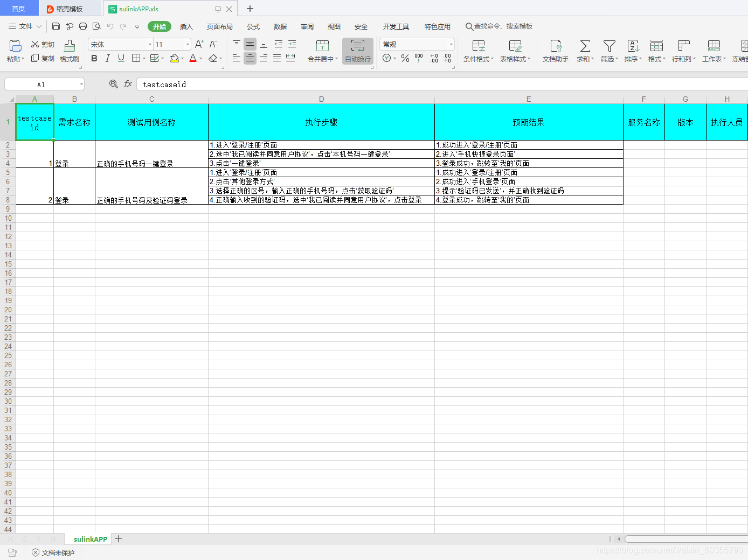The height and width of the screenshot is (560, 748).
Task: Toggle bold formatting
Action: 94,58
